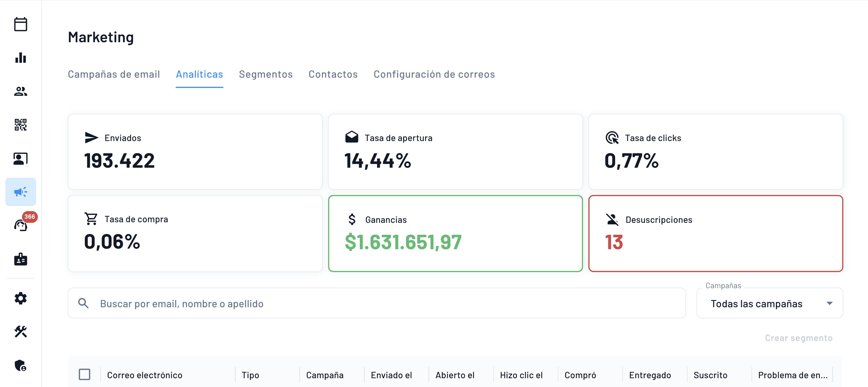The height and width of the screenshot is (387, 868).
Task: Open the settings gear icon
Action: coord(21,298)
